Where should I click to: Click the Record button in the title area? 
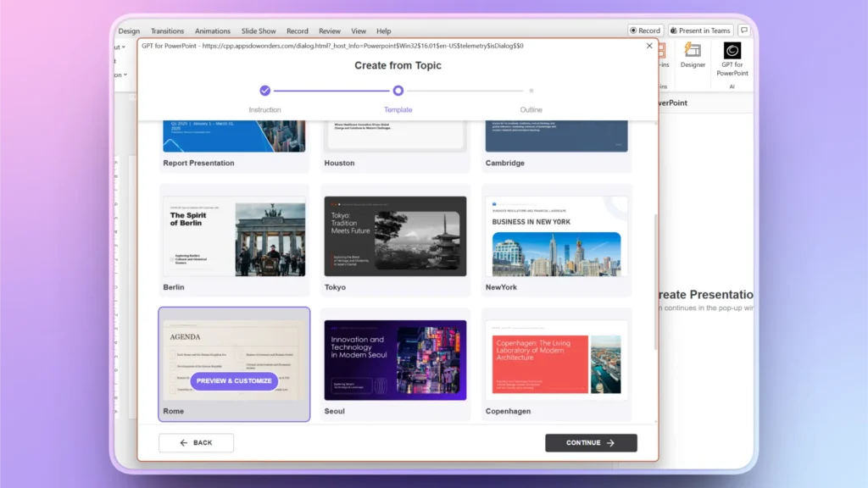pos(645,30)
